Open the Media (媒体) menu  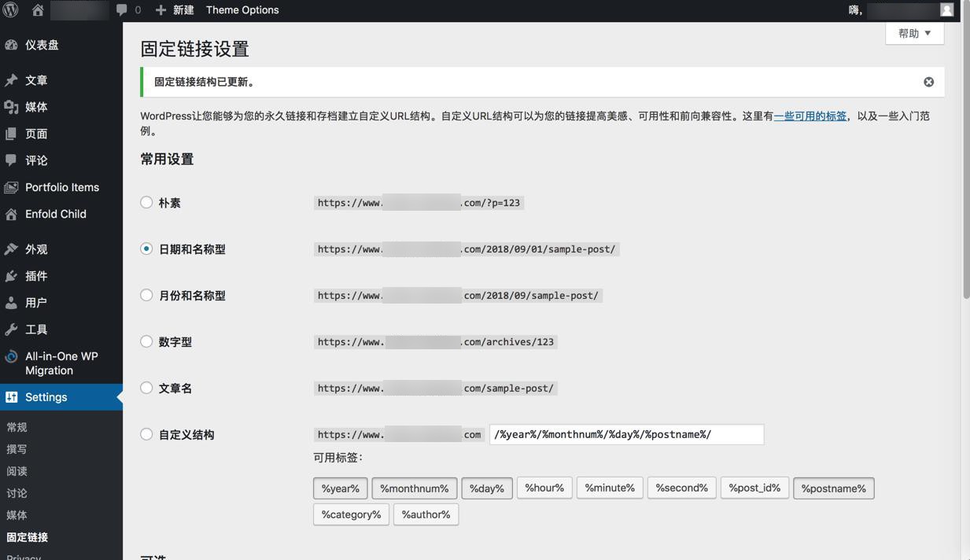36,107
